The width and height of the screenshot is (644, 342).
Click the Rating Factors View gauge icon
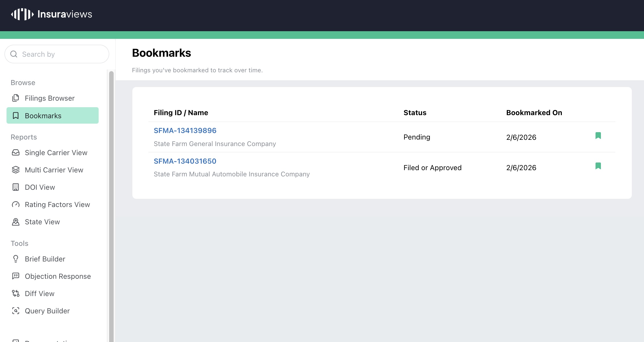click(16, 204)
